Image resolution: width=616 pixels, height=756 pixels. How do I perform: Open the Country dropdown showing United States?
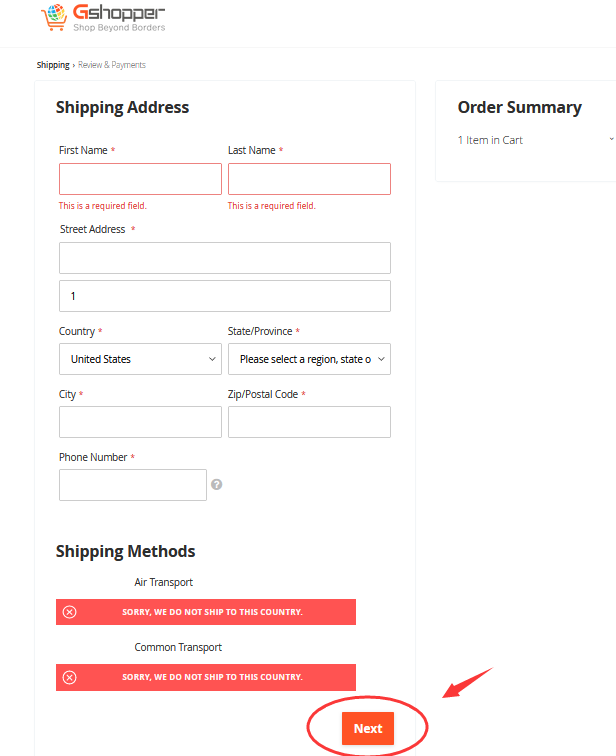tap(140, 359)
